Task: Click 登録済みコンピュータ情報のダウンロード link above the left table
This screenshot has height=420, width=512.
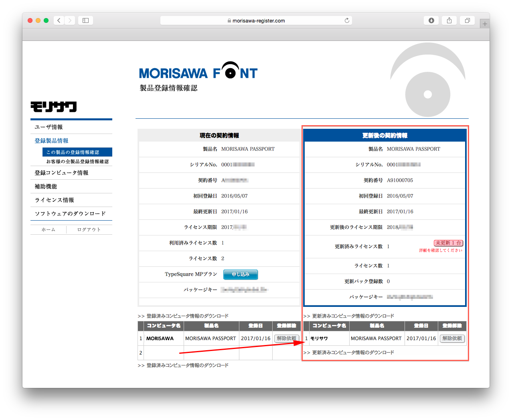Action: 187,316
